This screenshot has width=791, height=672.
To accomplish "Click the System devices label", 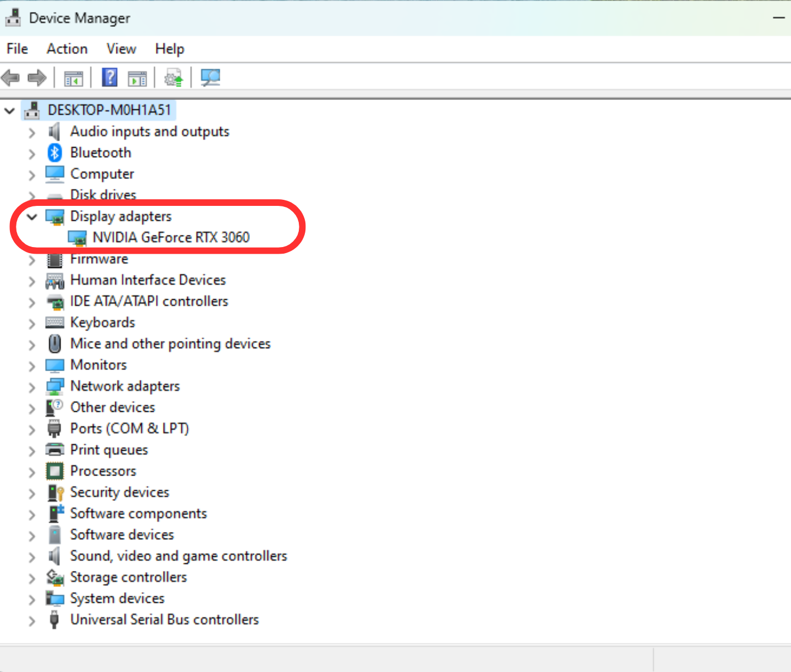I will tap(118, 598).
